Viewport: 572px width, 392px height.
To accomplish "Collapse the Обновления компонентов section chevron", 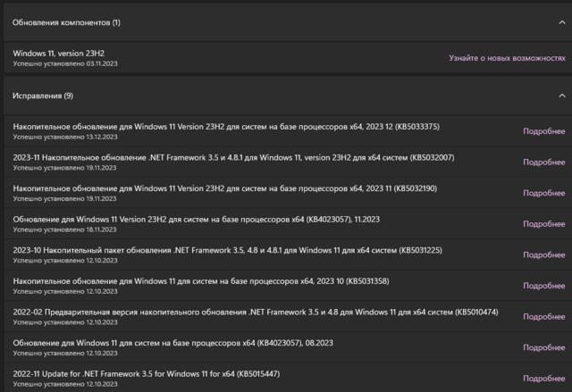I will [x=560, y=21].
